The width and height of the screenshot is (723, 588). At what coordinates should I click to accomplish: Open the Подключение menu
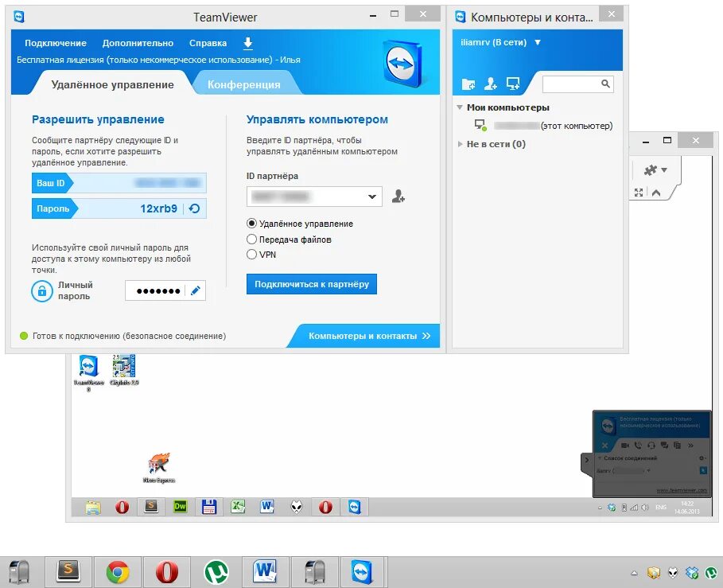[x=56, y=43]
